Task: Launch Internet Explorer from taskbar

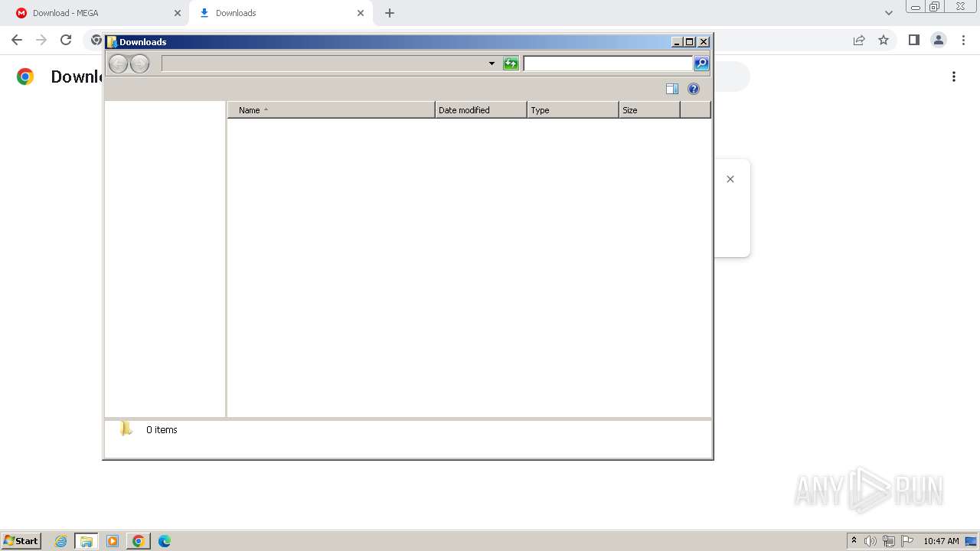Action: click(x=60, y=541)
